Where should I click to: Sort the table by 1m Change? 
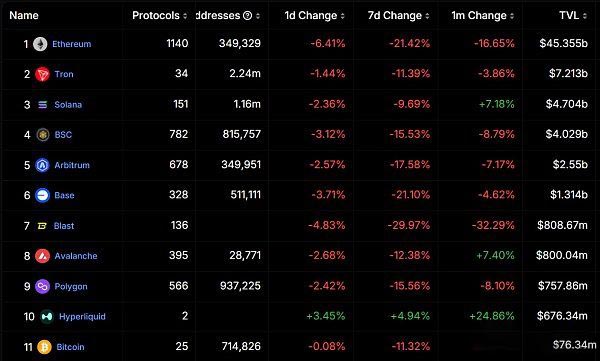(x=483, y=15)
